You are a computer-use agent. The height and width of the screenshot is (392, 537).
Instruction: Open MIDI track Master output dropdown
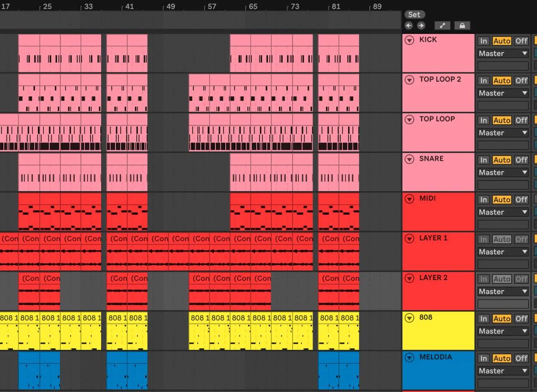pyautogui.click(x=503, y=212)
